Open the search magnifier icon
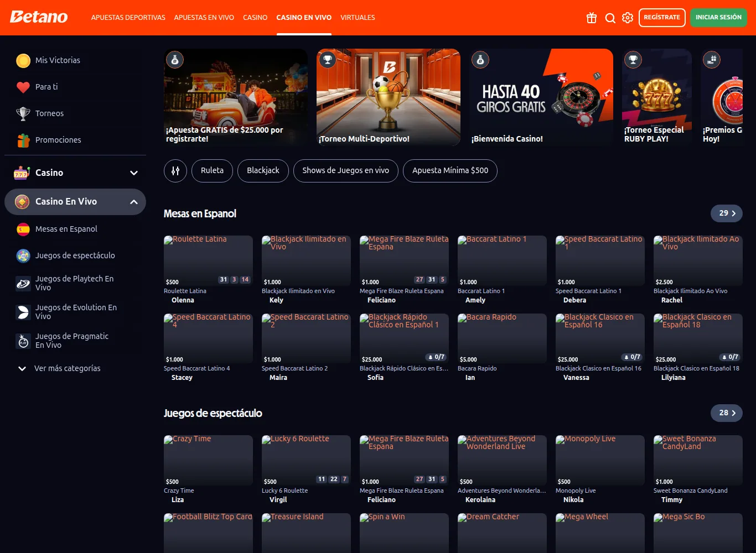Screen dimensions: 756x553 610,18
